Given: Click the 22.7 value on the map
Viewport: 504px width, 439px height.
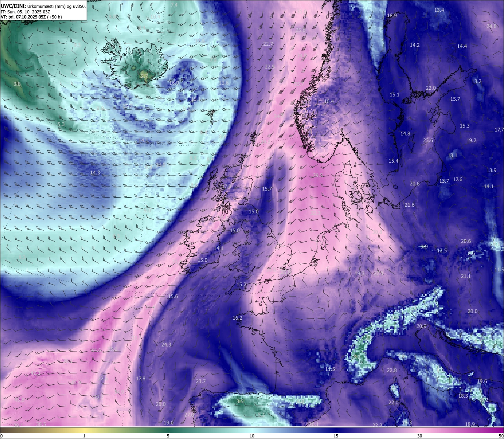Looking at the screenshot, I should pos(268,44).
